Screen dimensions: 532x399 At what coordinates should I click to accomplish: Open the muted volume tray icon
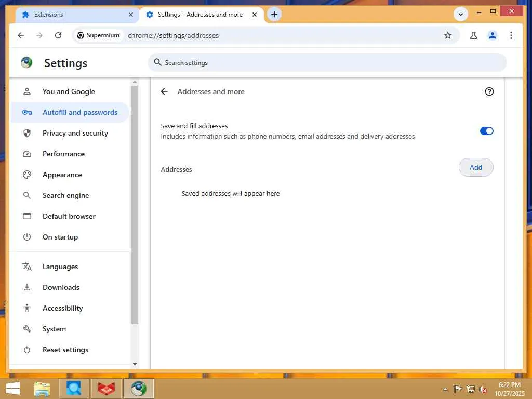pyautogui.click(x=483, y=389)
